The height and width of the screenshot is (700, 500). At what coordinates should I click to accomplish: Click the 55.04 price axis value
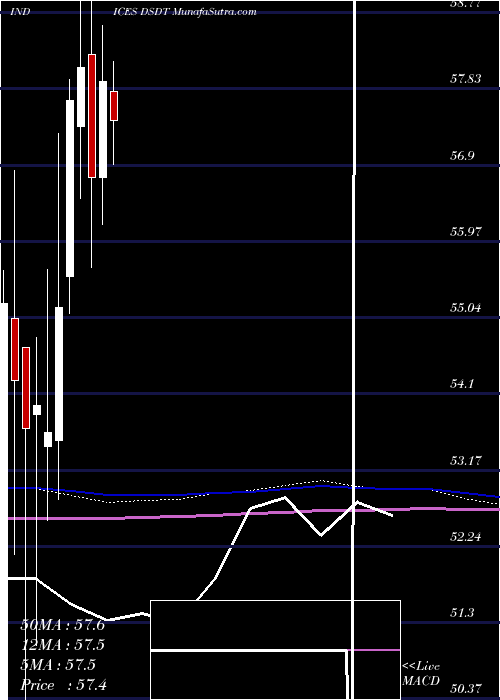(x=466, y=307)
